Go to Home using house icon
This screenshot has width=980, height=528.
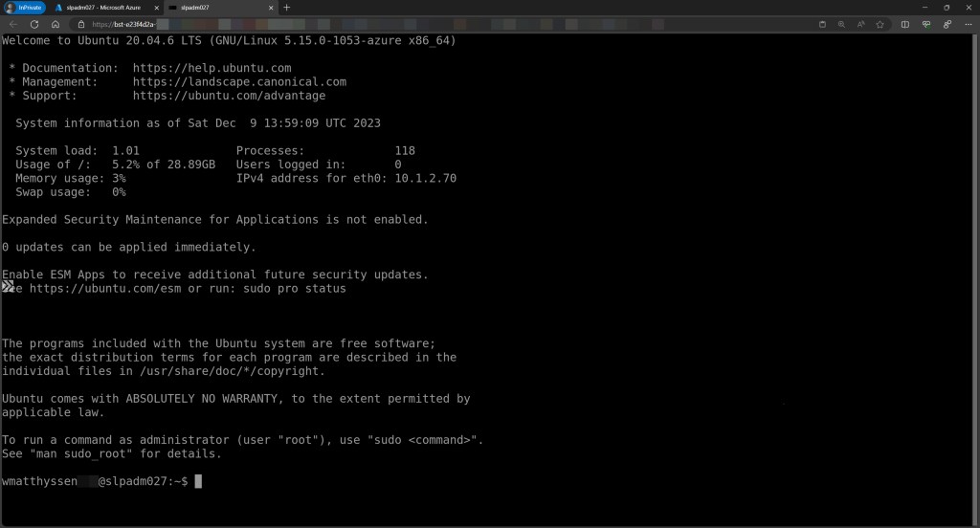pos(56,24)
